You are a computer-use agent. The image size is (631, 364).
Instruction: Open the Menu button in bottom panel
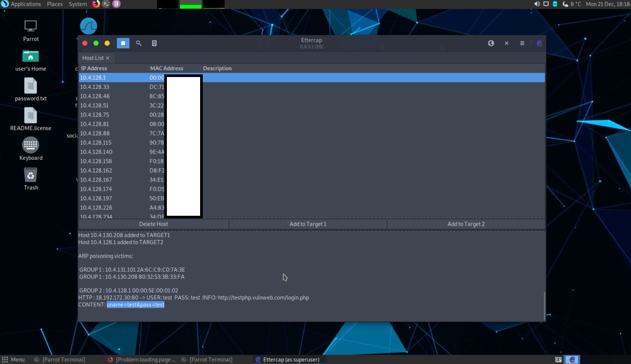pyautogui.click(x=13, y=360)
